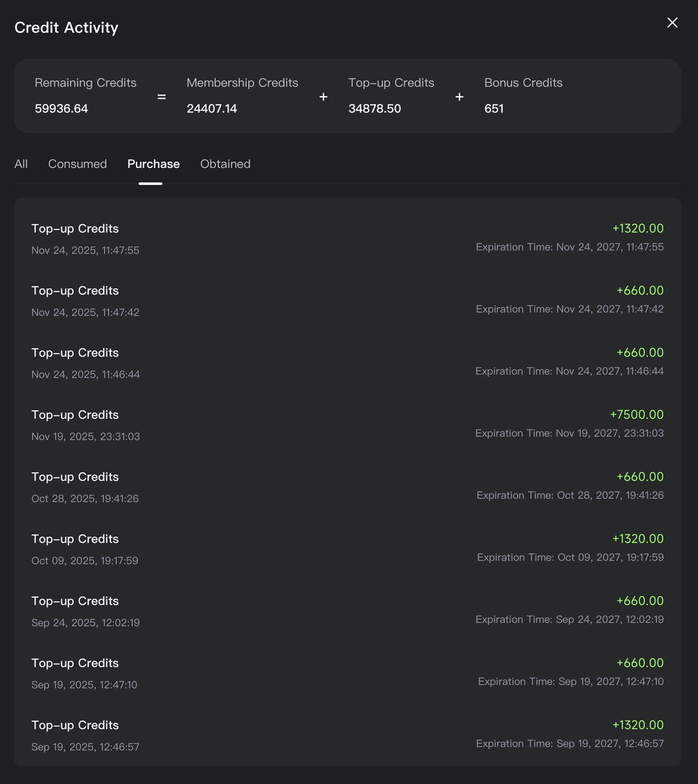Click the expiration time Nov 19, 2027, 23:31:03
698x784 pixels.
click(569, 433)
